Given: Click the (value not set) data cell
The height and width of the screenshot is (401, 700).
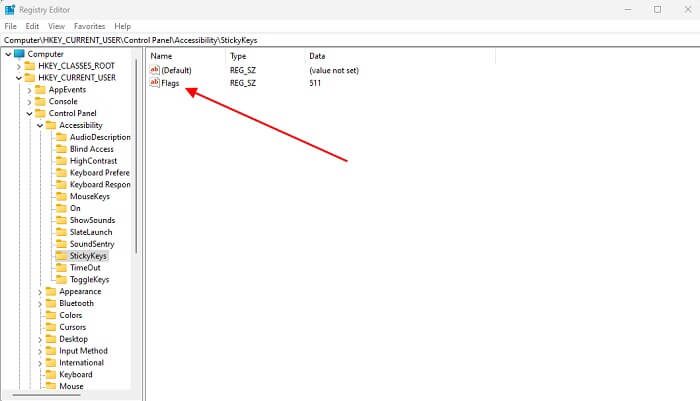Looking at the screenshot, I should (x=334, y=71).
